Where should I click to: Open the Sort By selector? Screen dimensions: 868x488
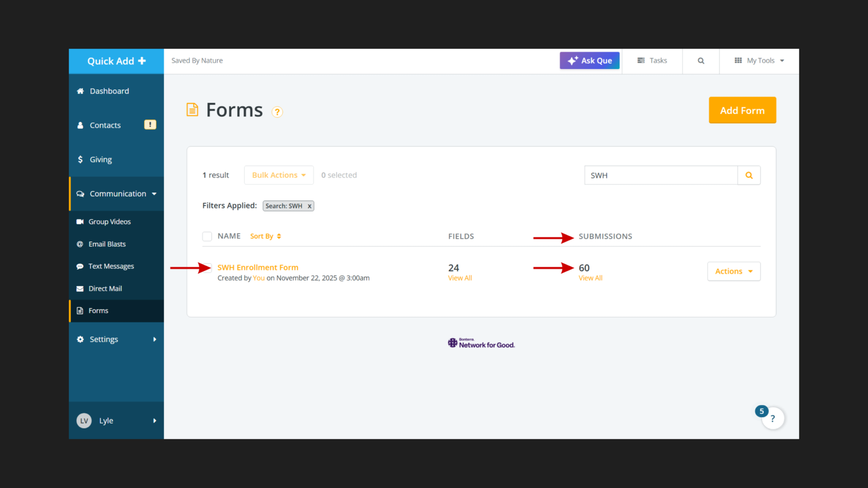265,236
